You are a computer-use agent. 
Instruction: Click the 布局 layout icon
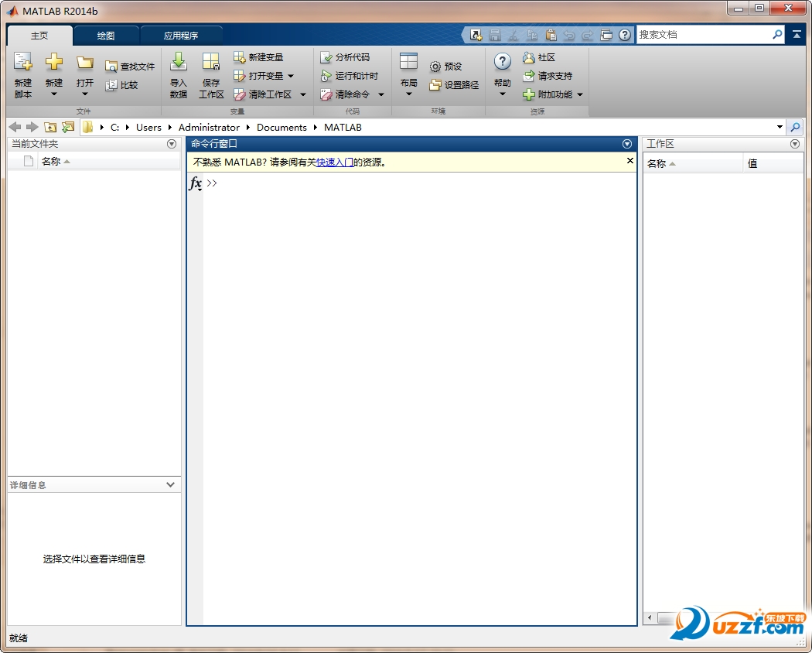click(x=408, y=61)
